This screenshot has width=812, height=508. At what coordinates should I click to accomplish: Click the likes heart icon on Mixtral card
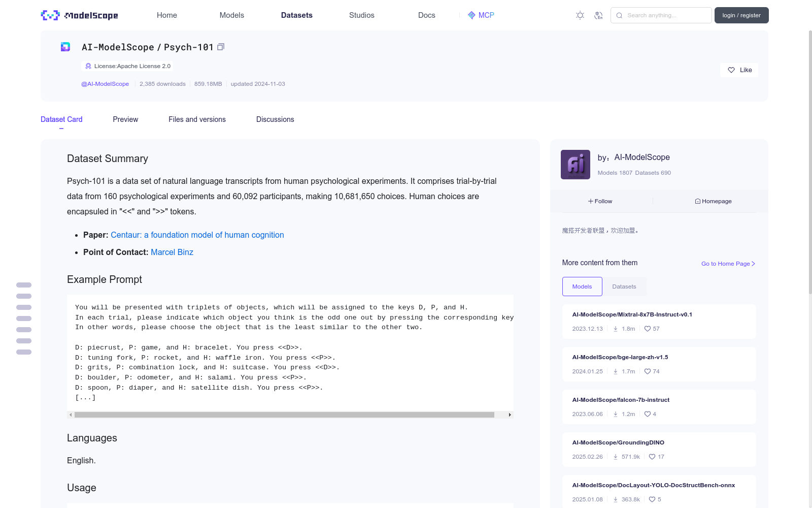(648, 329)
